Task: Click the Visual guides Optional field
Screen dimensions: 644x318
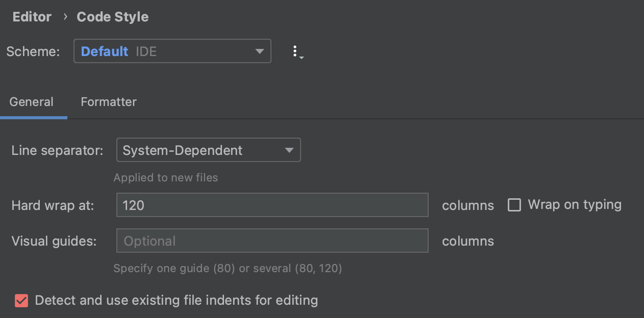Action: click(x=272, y=241)
